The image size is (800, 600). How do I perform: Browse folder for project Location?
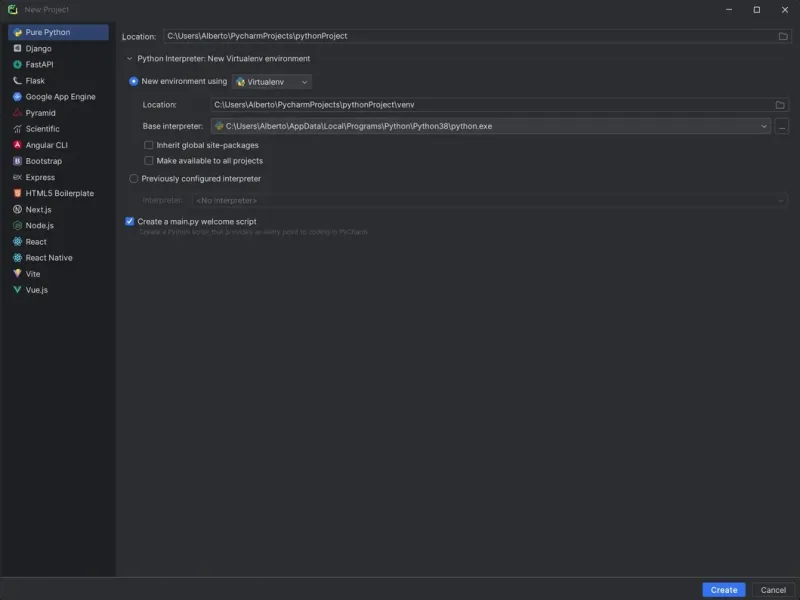[783, 36]
